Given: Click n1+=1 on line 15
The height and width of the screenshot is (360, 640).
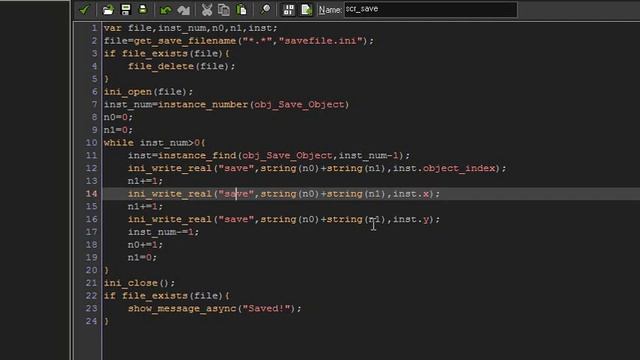Looking at the screenshot, I should coord(143,207).
